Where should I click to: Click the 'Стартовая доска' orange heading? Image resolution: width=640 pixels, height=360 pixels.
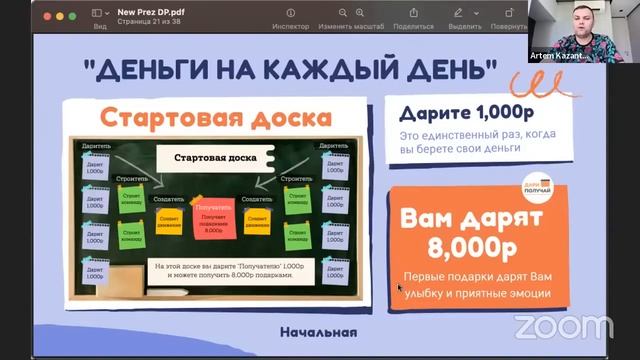point(216,118)
